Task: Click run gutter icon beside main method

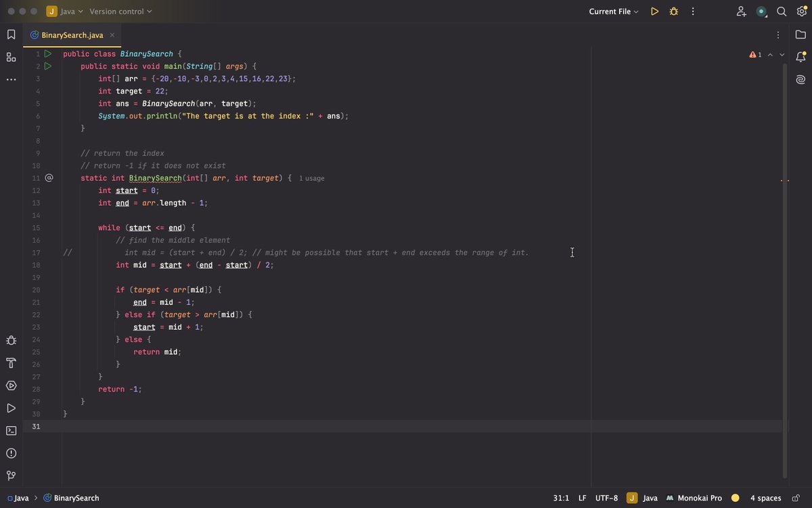Action: coord(48,66)
